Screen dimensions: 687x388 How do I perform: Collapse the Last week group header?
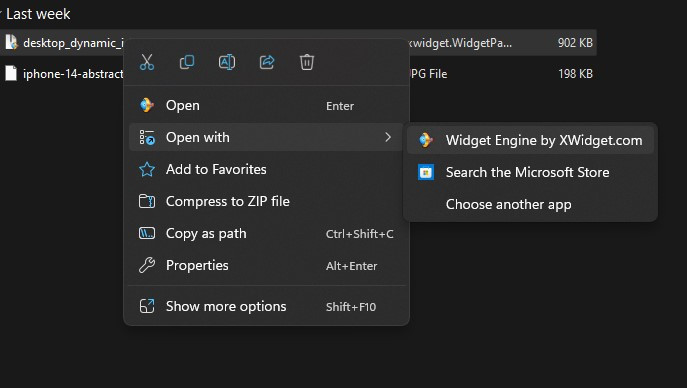click(x=35, y=14)
